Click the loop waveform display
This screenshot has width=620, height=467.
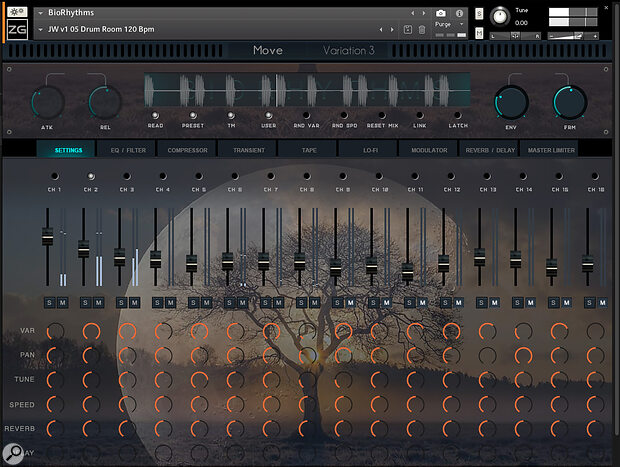(x=307, y=90)
